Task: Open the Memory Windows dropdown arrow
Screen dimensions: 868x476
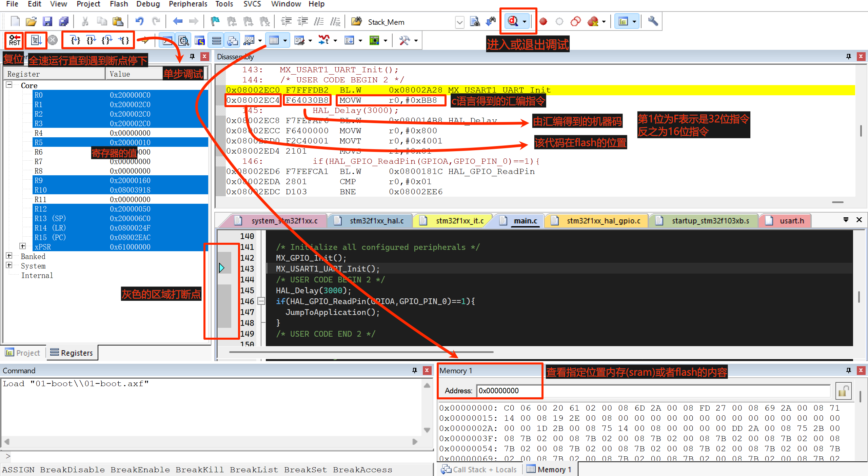Action: click(x=285, y=41)
